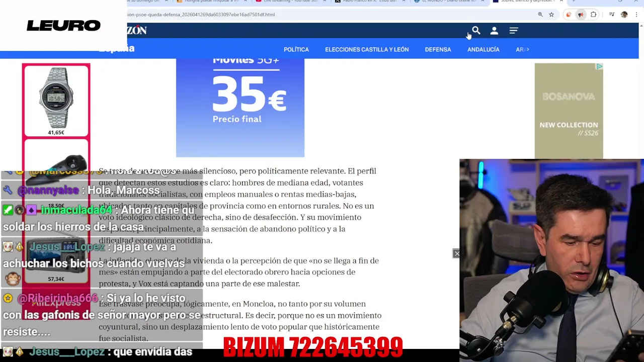Click the LEURO logo overlay
Screen dimensions: 644x362
click(x=63, y=25)
